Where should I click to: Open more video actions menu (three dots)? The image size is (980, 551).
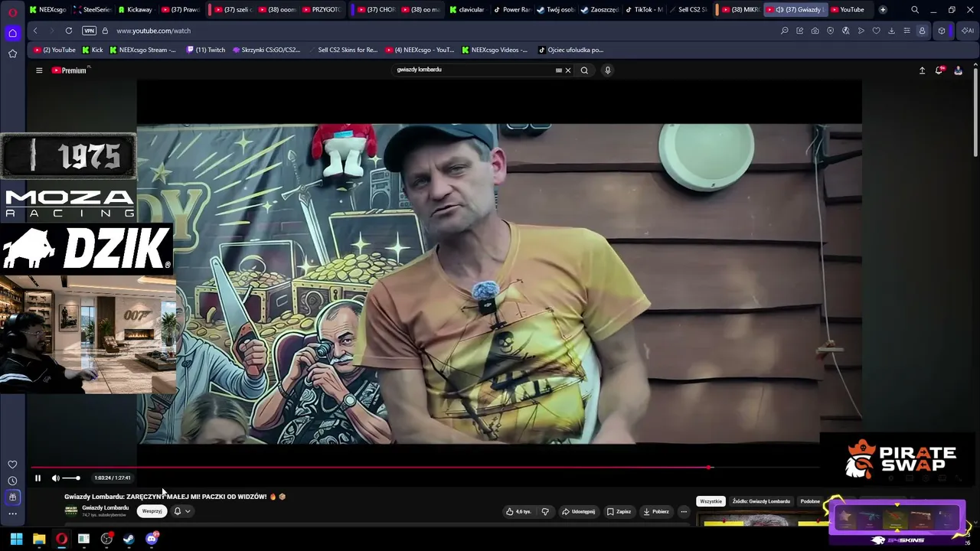click(x=684, y=511)
